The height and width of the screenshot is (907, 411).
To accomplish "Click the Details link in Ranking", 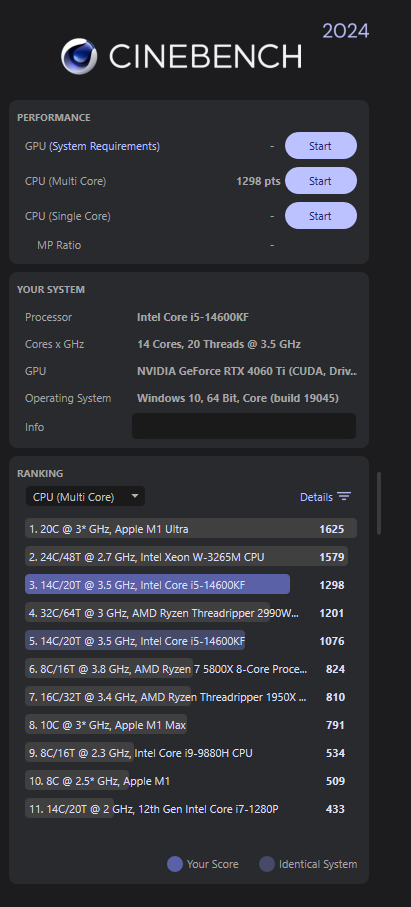I will (316, 497).
